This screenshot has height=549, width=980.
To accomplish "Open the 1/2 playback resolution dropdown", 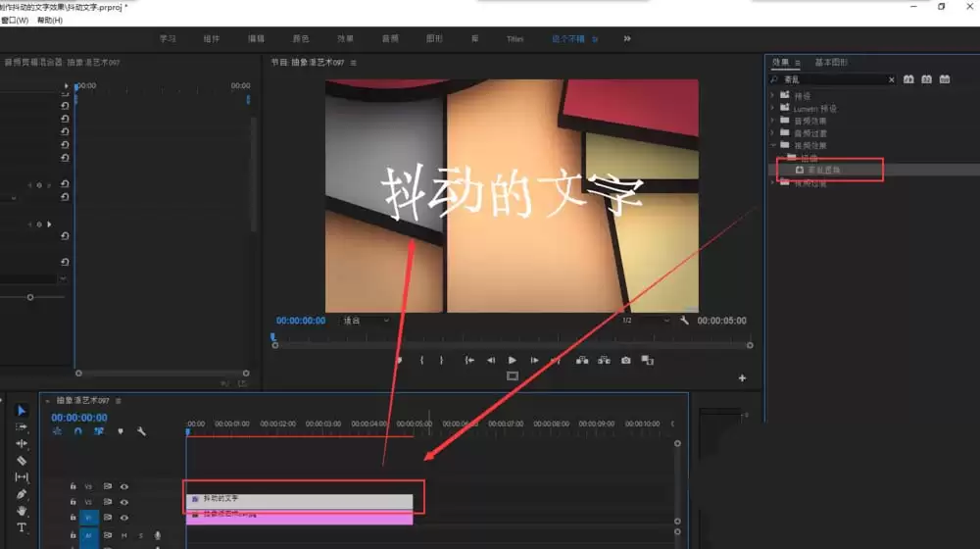I will (x=645, y=321).
